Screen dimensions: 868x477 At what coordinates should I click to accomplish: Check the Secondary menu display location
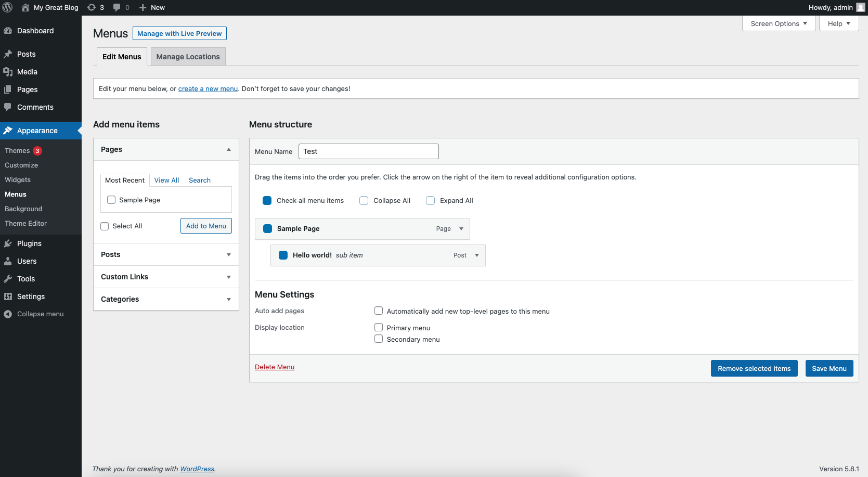(379, 339)
